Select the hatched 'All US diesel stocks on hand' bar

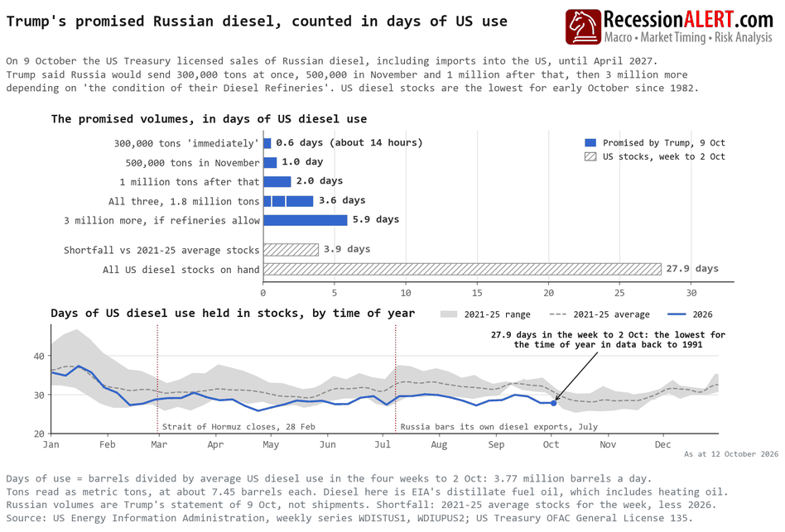[462, 269]
